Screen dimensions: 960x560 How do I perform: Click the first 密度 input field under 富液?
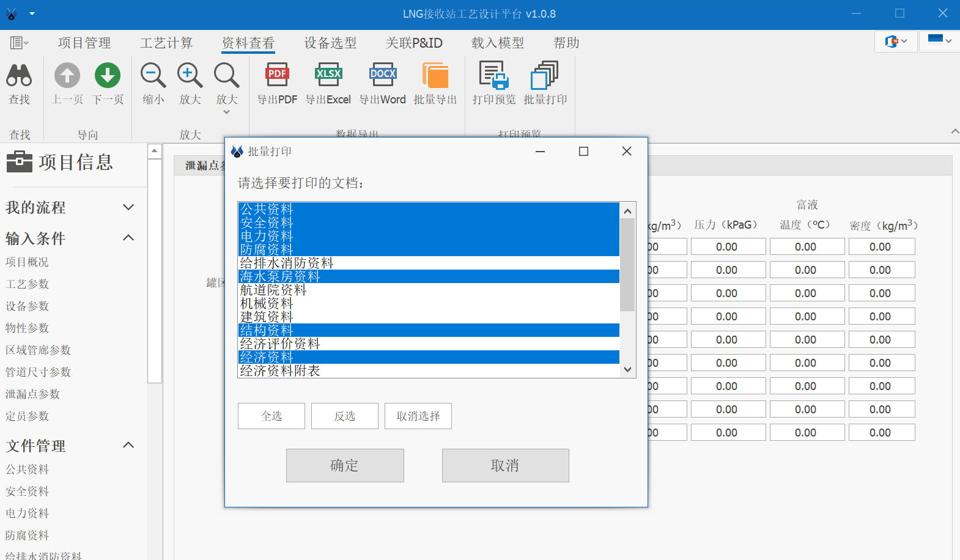(x=882, y=246)
